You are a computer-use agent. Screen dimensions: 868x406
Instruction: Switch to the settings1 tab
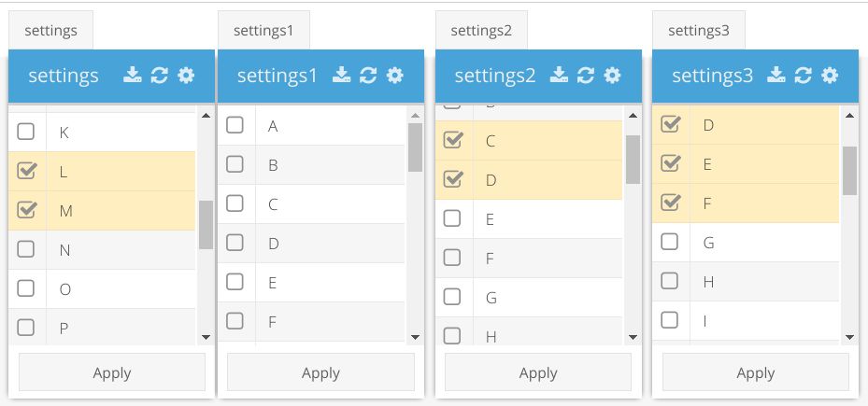click(264, 31)
